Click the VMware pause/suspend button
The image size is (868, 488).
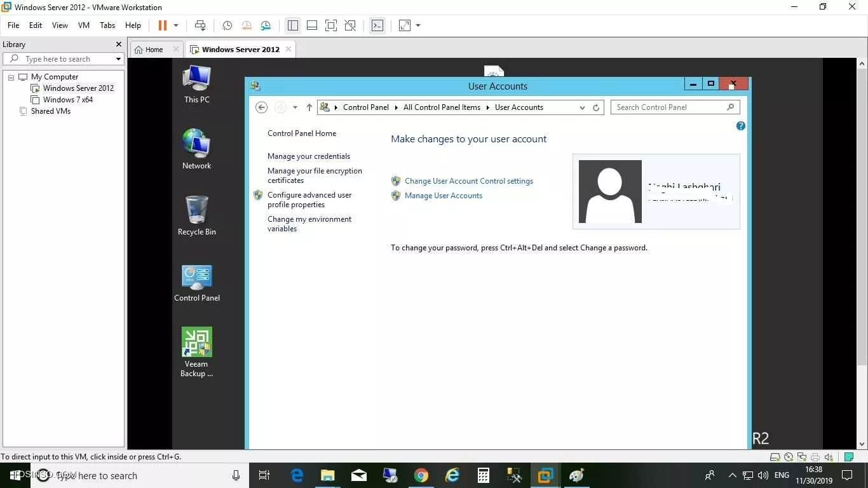162,25
